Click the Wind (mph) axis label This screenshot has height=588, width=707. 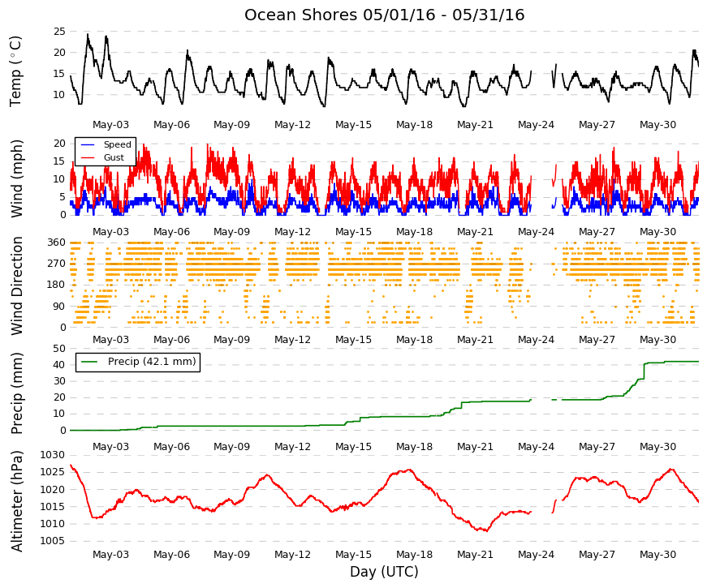click(16, 178)
